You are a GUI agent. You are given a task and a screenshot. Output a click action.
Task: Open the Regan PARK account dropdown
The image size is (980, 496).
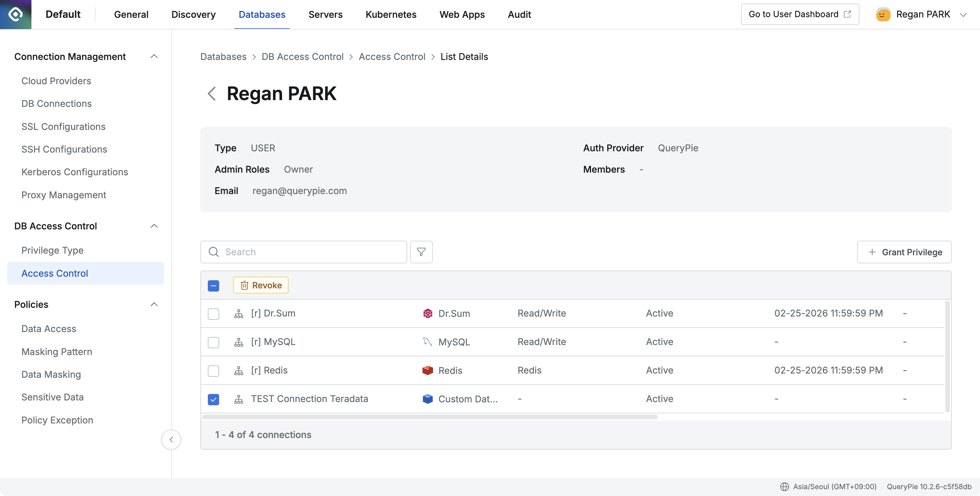coord(963,15)
